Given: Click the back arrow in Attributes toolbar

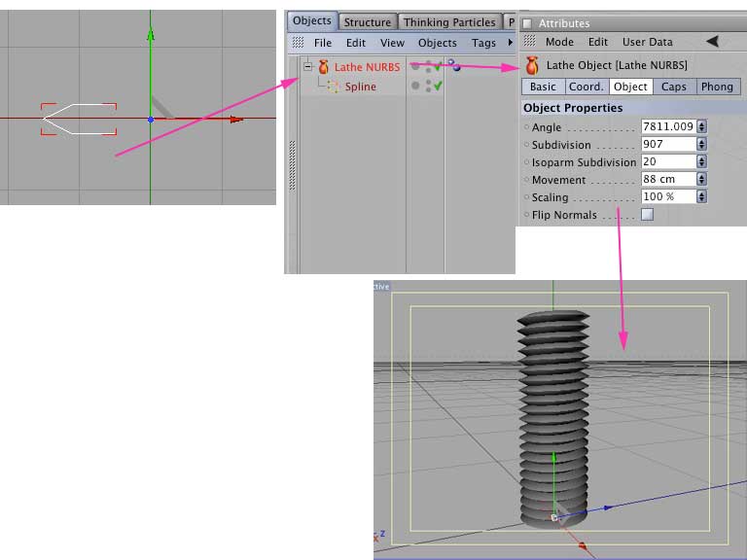Looking at the screenshot, I should [x=713, y=42].
